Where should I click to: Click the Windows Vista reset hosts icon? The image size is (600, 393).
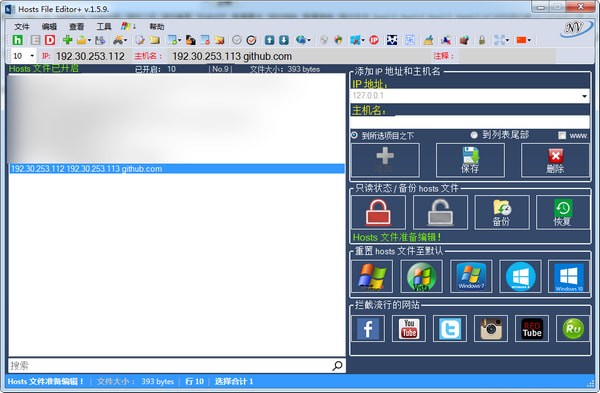pyautogui.click(x=421, y=276)
